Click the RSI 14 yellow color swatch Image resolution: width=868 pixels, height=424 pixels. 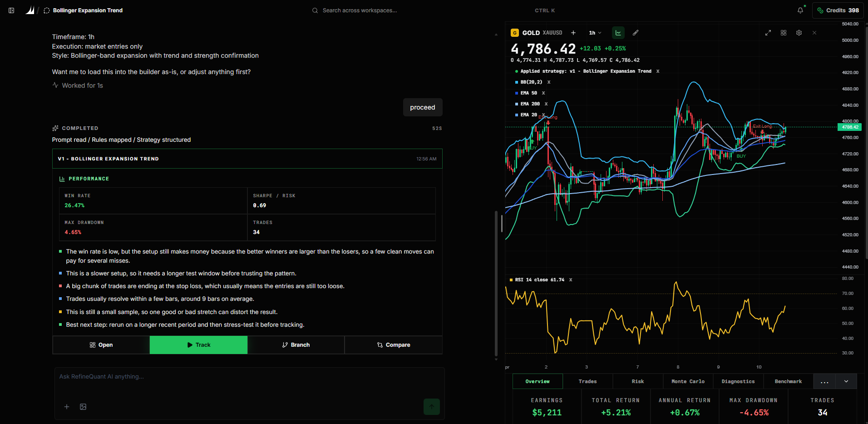point(511,280)
